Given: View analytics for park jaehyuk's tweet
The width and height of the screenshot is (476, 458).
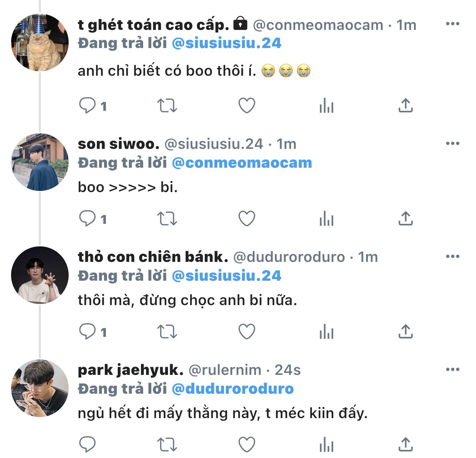Looking at the screenshot, I should [327, 445].
